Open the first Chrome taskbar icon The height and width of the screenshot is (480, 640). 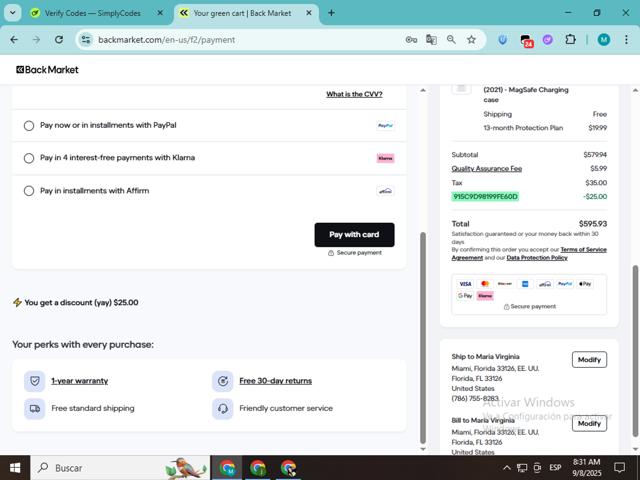pyautogui.click(x=227, y=468)
